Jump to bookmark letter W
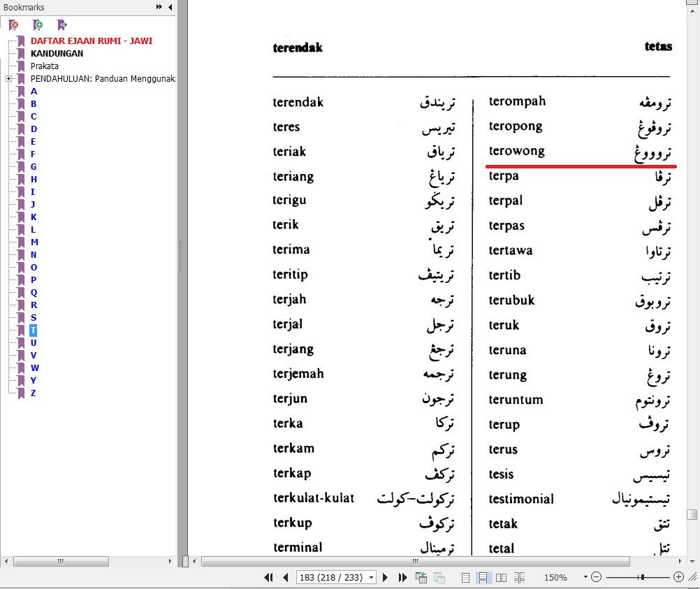This screenshot has width=700, height=589. [35, 368]
